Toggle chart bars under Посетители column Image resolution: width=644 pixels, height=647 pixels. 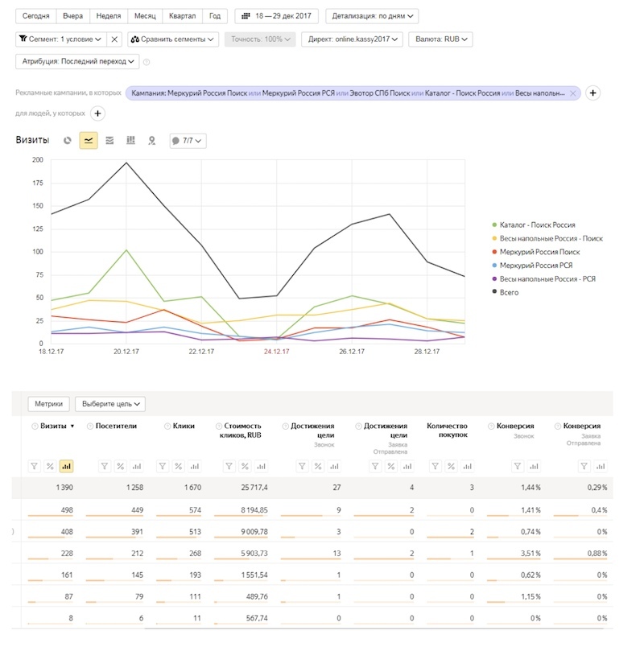tap(137, 466)
